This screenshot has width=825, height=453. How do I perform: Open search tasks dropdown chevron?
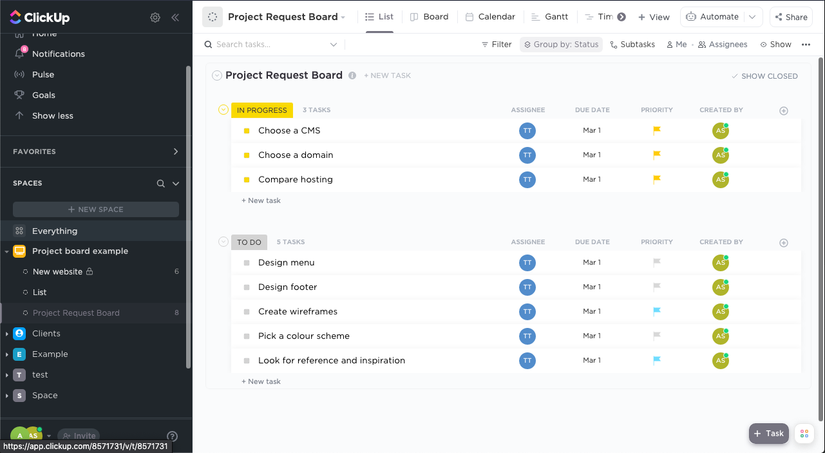click(x=333, y=45)
